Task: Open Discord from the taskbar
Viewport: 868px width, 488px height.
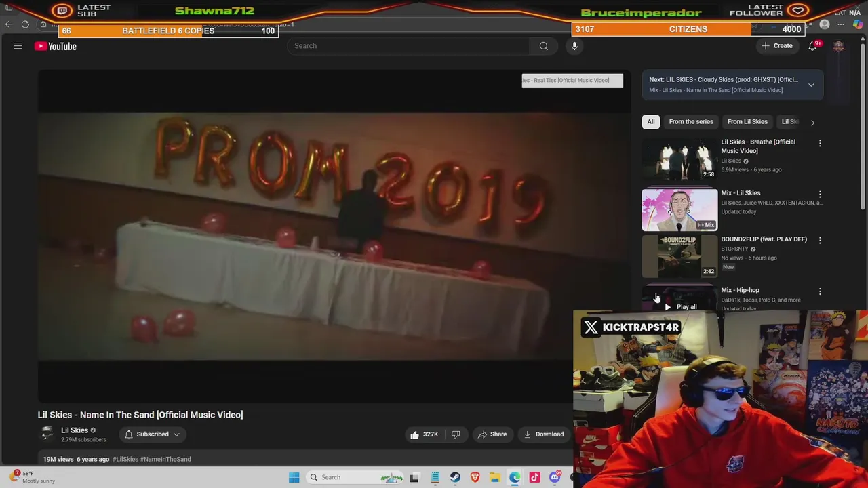Action: [555, 477]
